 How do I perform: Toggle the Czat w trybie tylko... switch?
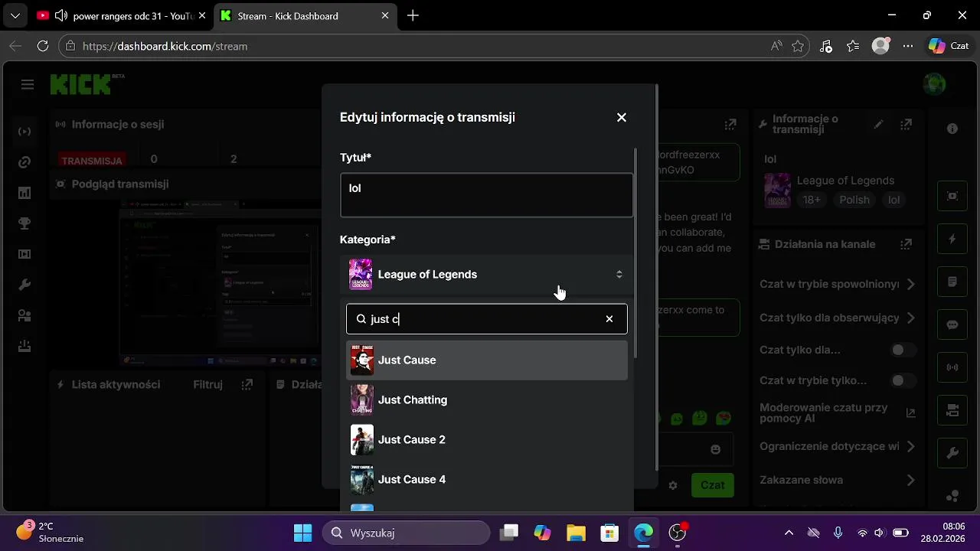pos(903,380)
